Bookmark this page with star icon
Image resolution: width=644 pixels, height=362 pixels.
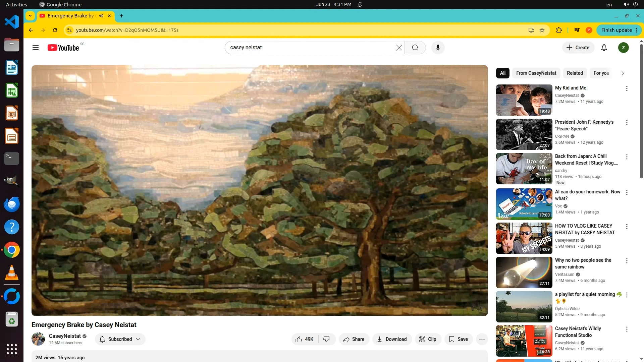(x=542, y=30)
